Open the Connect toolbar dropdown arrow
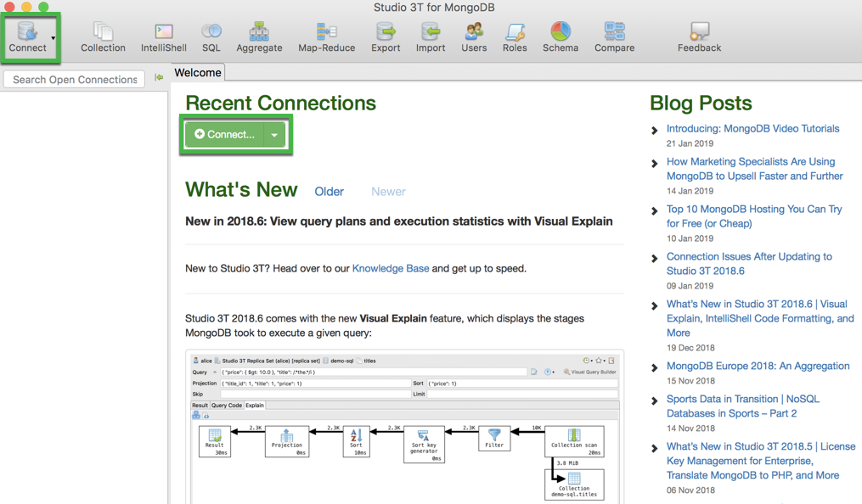 54,38
